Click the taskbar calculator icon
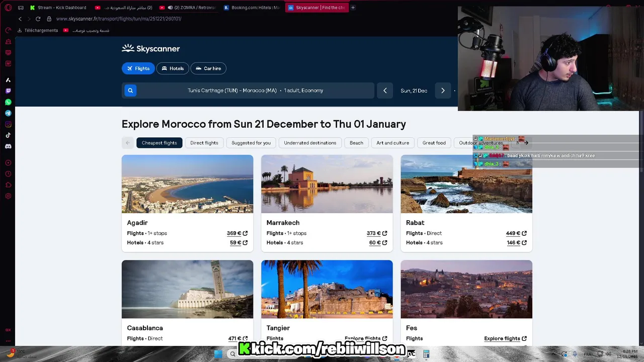This screenshot has height=362, width=644. [426, 354]
